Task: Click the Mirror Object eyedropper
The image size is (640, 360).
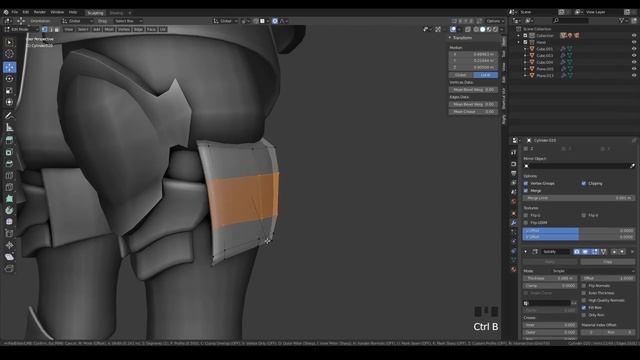Action: (632, 166)
